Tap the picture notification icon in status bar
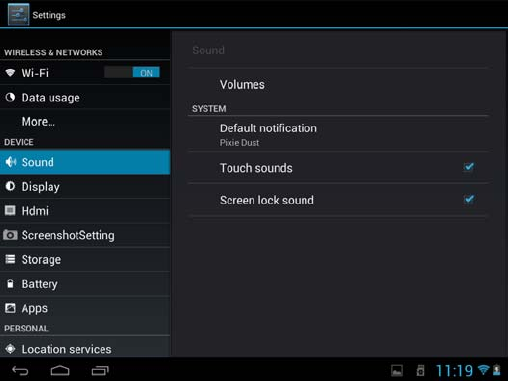This screenshot has width=508, height=381. click(397, 370)
